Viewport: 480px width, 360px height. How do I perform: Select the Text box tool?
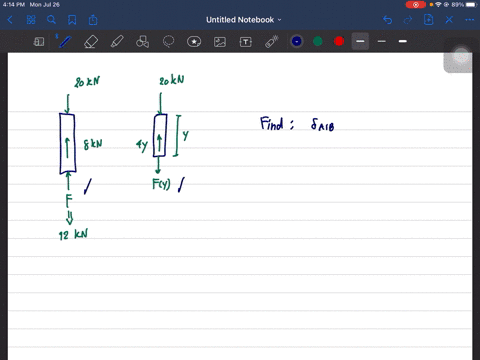point(246,42)
